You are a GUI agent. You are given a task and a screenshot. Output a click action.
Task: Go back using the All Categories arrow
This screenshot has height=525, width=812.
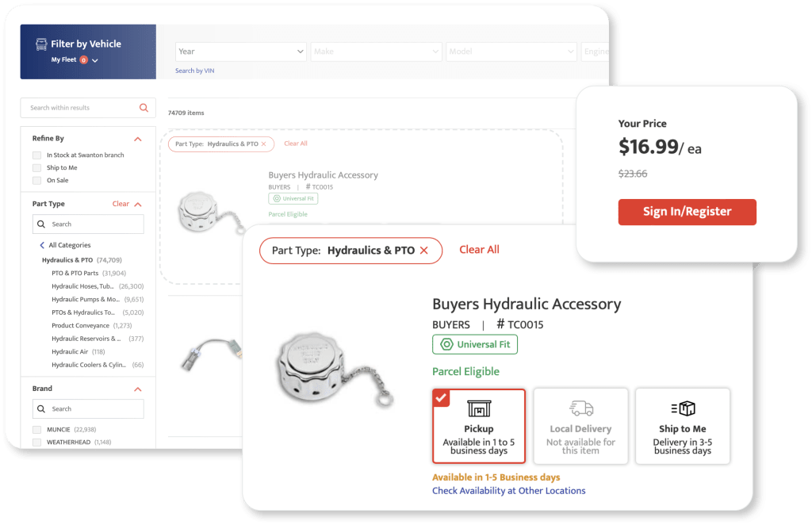coord(42,245)
